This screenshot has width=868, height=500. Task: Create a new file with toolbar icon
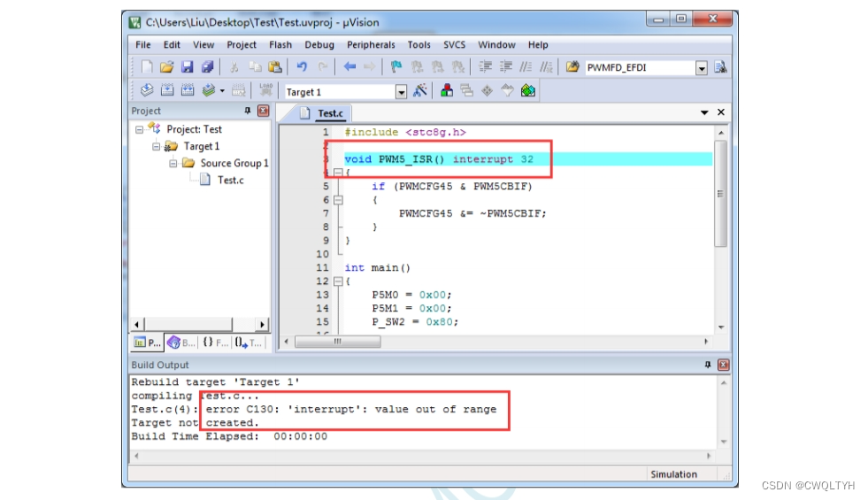[147, 67]
